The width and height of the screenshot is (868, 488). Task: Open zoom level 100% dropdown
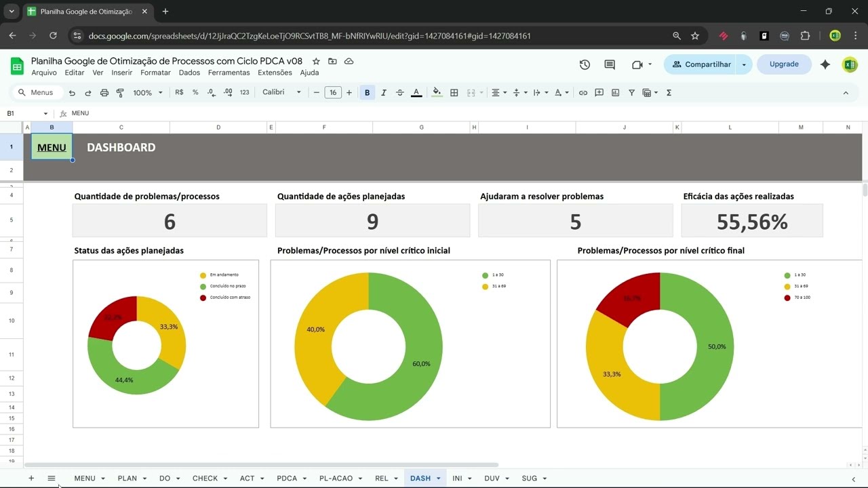tap(148, 93)
